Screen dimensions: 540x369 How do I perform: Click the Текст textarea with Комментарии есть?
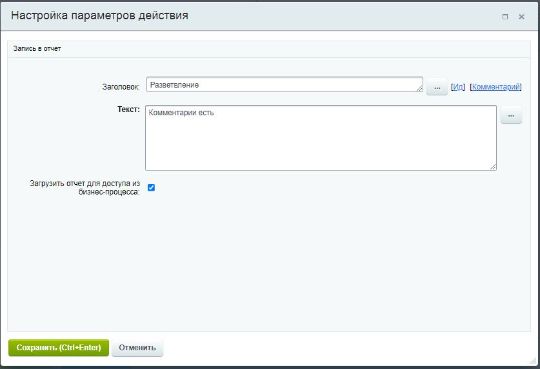click(x=321, y=138)
